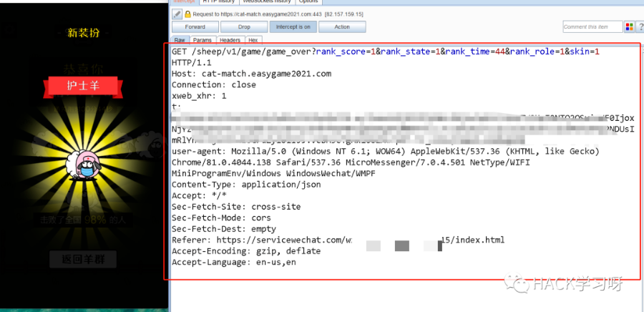Screen dimensions: 644x312
Task: Switch to the Params tab
Action: [x=203, y=40]
